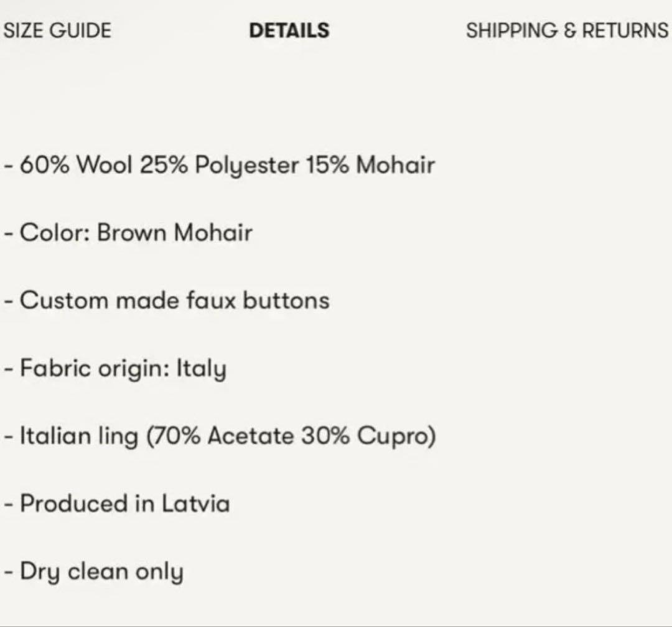Open the SIZE GUIDE tab
Screen dimensions: 672x627
pos(57,31)
